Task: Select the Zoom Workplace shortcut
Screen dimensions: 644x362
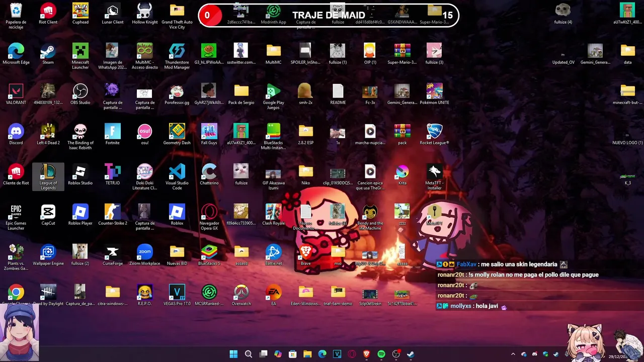Action: [145, 255]
